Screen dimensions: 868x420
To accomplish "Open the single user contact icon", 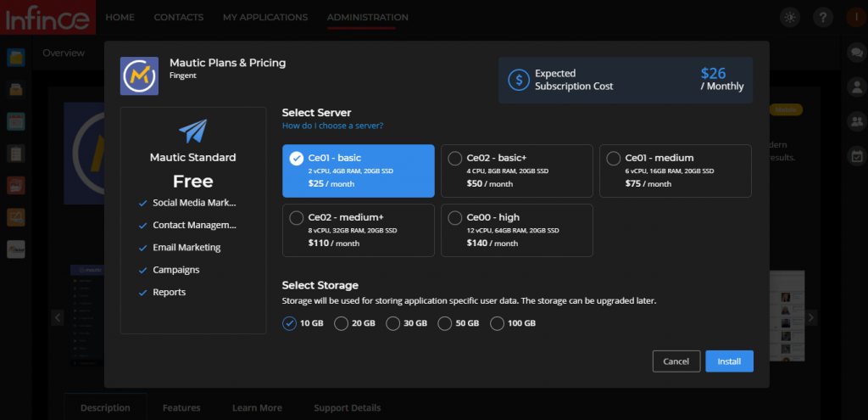I will click(857, 87).
